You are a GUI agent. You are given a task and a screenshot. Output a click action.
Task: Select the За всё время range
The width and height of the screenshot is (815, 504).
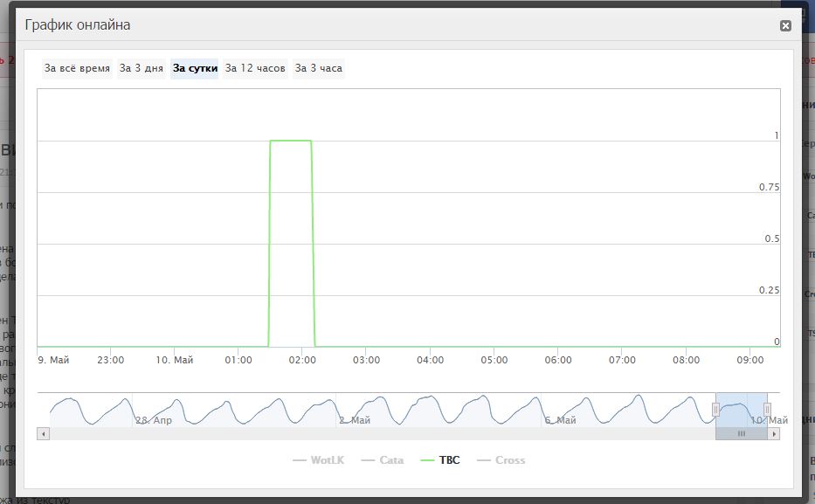(x=77, y=68)
